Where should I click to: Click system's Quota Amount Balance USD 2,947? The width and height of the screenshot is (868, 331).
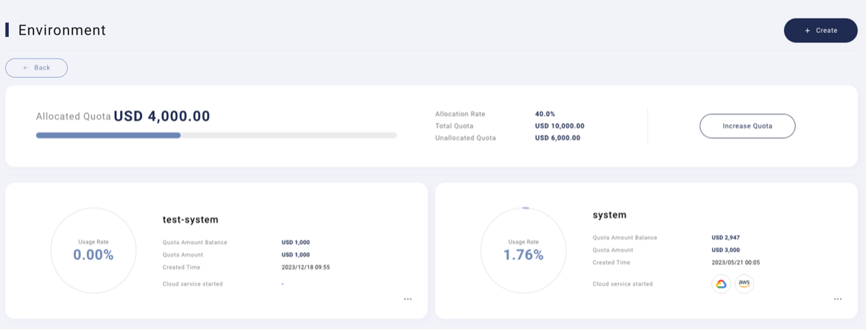725,238
